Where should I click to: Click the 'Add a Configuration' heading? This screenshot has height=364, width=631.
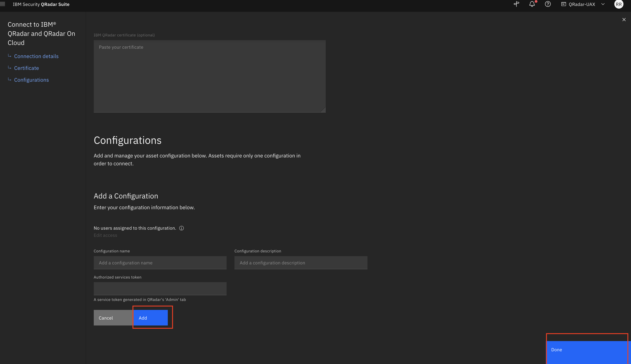[x=126, y=196]
